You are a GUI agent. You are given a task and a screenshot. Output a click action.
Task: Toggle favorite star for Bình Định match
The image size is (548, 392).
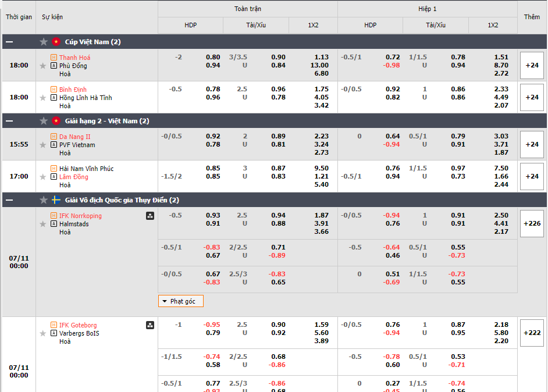point(42,98)
